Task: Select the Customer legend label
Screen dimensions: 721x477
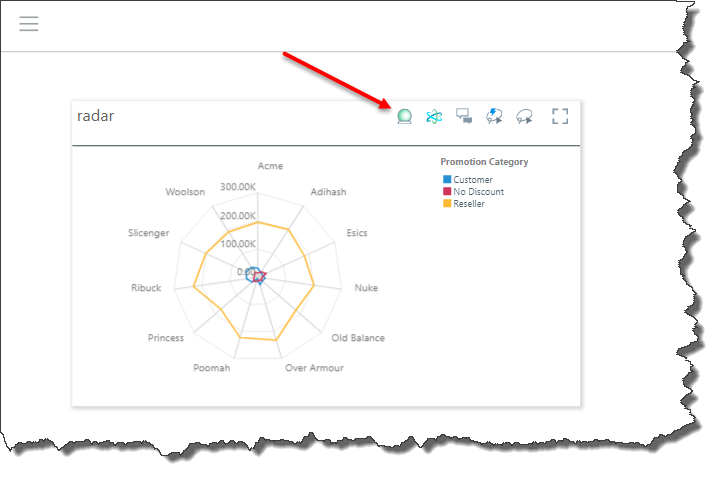Action: click(473, 180)
